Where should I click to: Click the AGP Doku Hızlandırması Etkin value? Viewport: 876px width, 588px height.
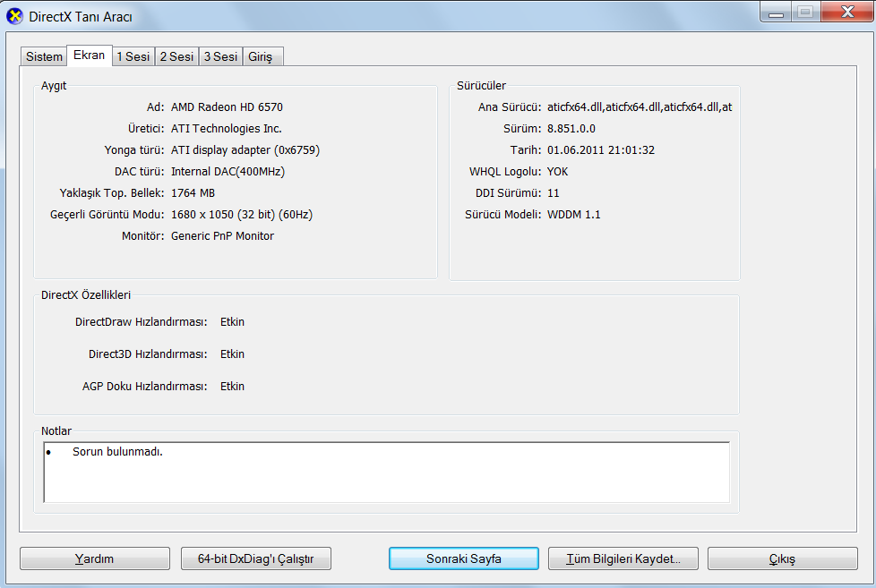[232, 387]
